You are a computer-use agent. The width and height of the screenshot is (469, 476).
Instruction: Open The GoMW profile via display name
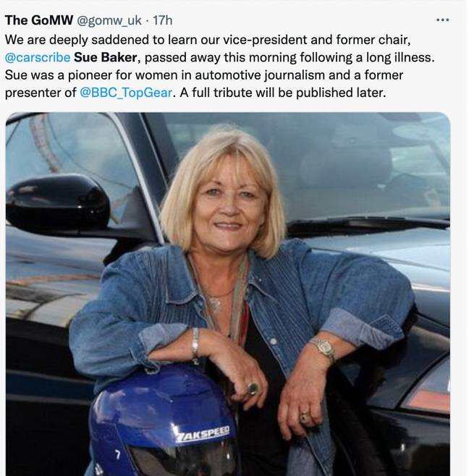point(39,20)
